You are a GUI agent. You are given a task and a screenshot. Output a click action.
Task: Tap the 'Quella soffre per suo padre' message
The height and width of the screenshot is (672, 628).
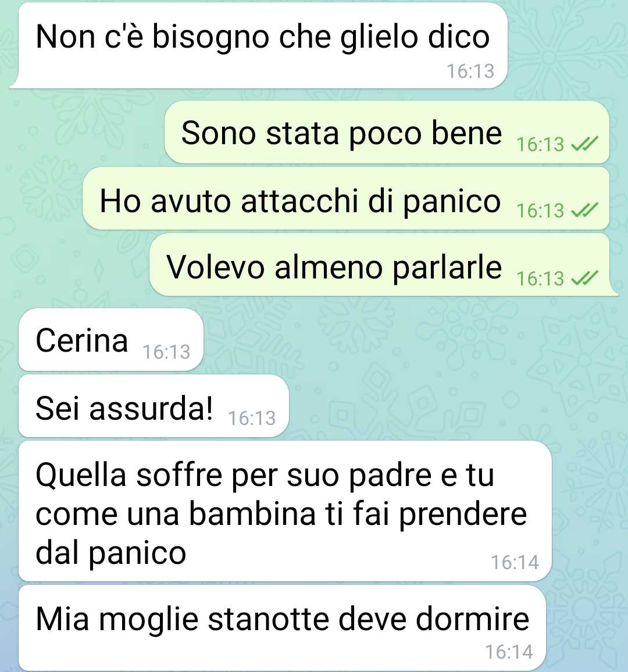coord(285,511)
